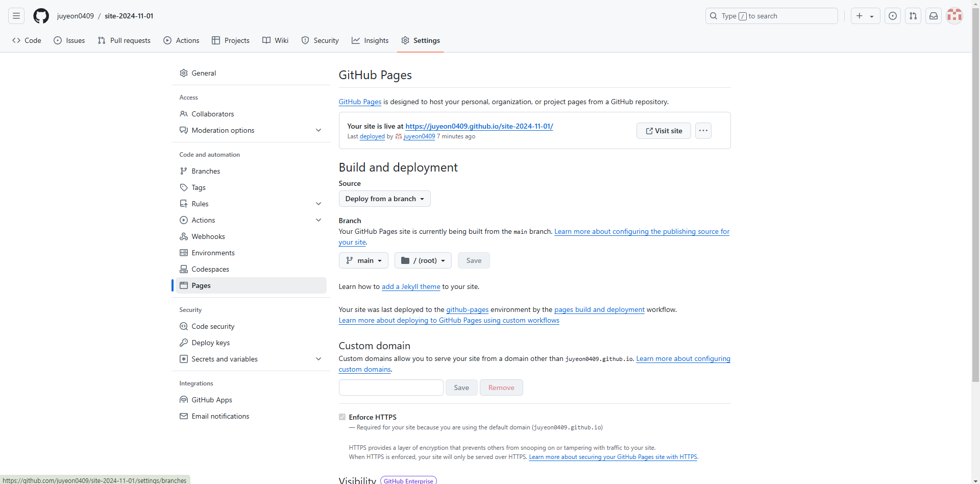980x484 pixels.
Task: Click the Collaborators people icon
Action: [184, 114]
